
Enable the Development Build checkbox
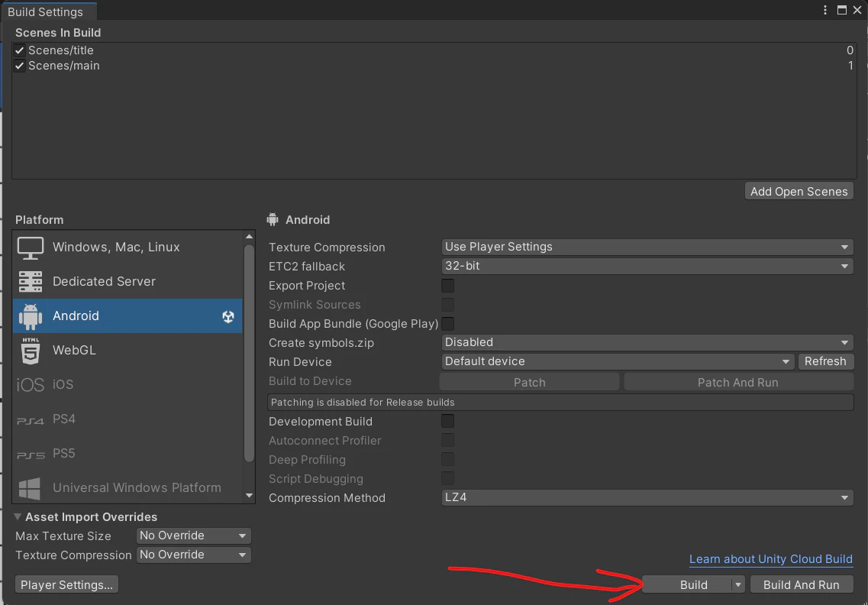tap(447, 421)
